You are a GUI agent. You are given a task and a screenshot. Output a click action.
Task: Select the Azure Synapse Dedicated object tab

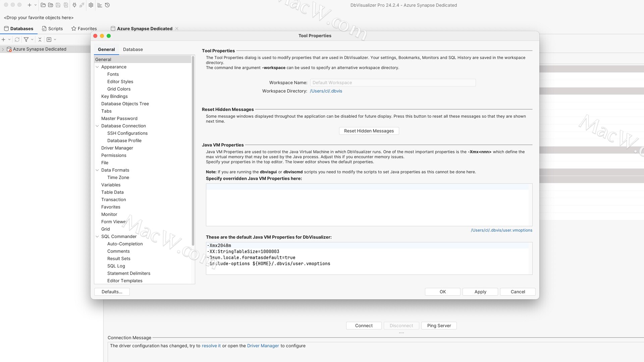tap(145, 28)
